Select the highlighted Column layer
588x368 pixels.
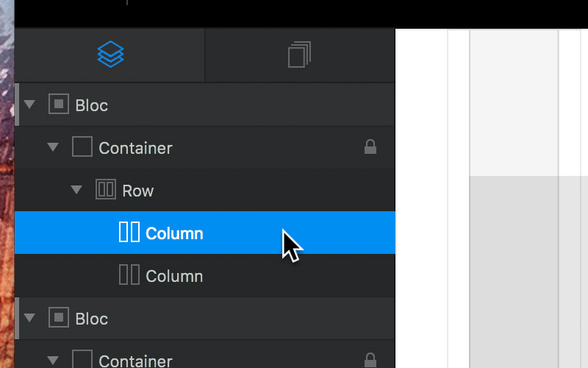(205, 233)
